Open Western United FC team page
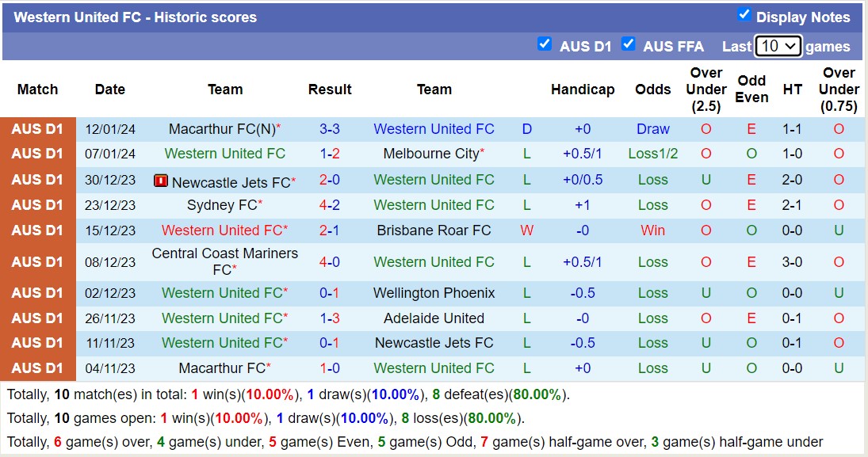Viewport: 868px width, 457px height. (434, 129)
